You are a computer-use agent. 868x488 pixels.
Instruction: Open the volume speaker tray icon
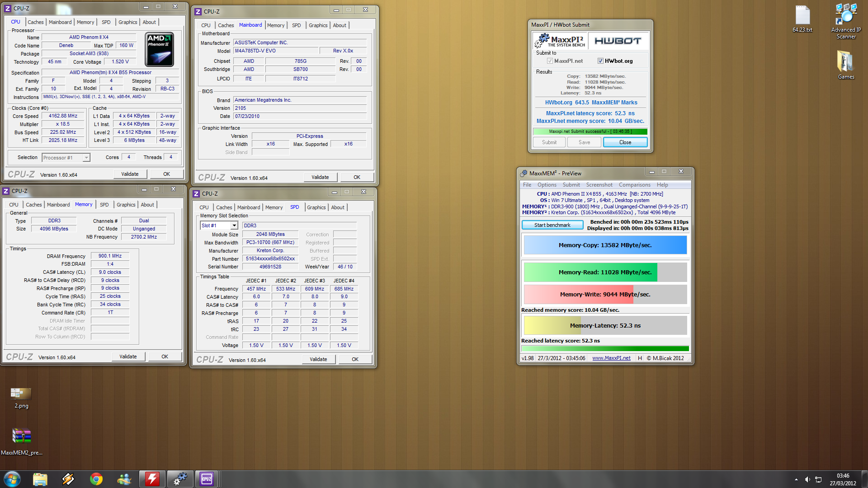pos(807,479)
